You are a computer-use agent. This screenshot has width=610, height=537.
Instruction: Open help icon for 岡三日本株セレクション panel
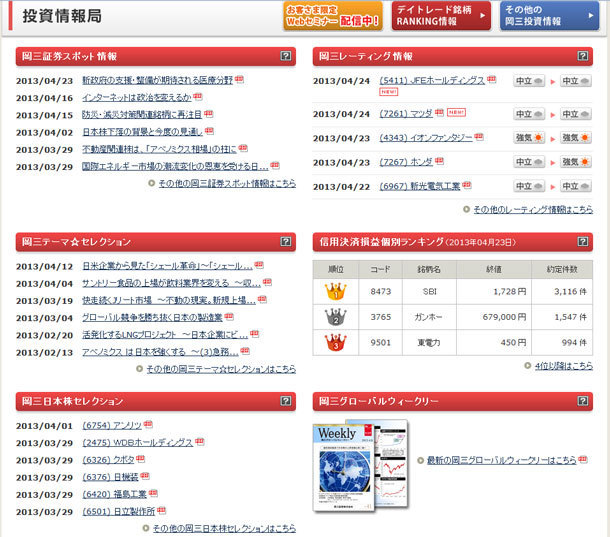[286, 400]
